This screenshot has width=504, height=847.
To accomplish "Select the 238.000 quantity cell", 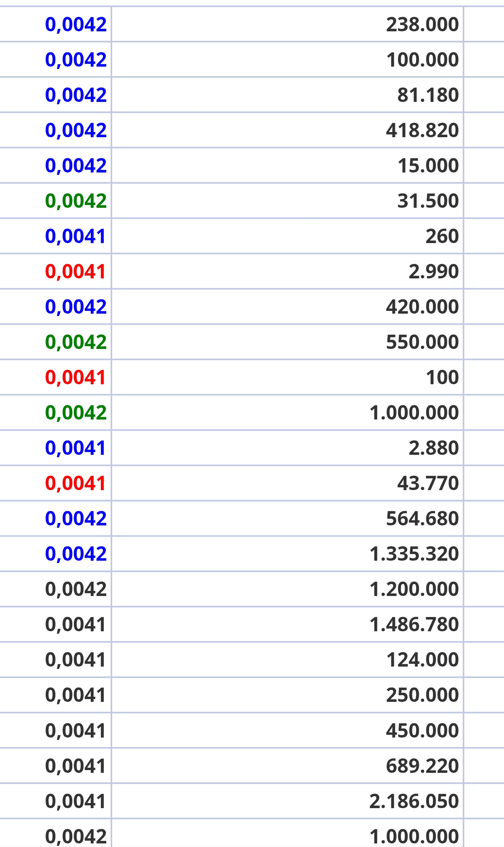I will 287,24.
